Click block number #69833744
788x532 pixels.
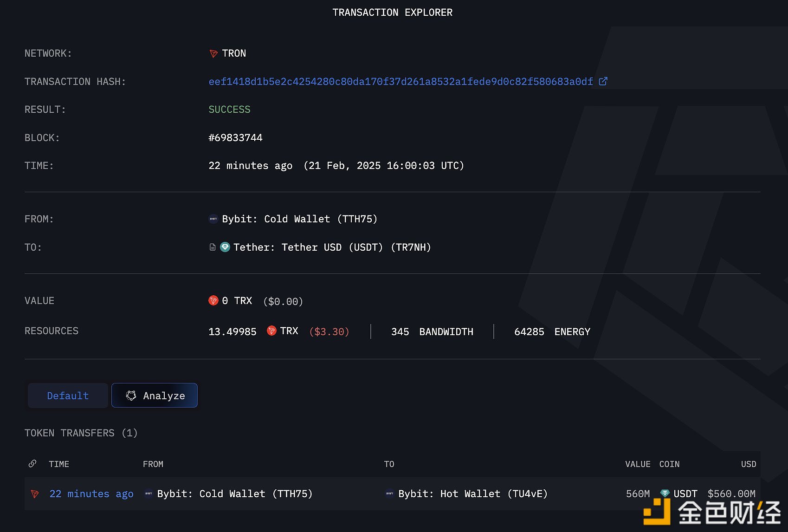(x=235, y=137)
